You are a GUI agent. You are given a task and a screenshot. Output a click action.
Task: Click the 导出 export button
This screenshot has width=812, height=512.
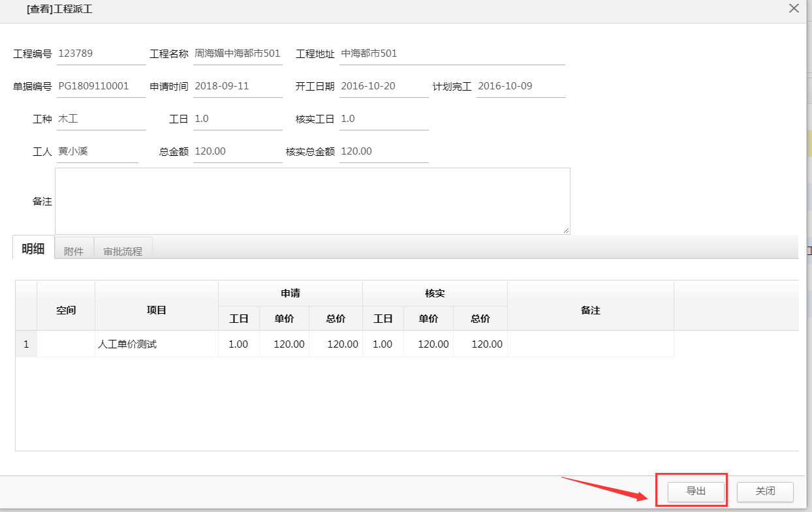point(696,491)
